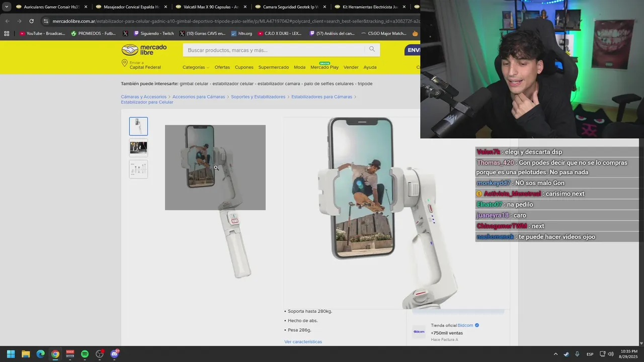Open Discord from the taskbar
Viewport: 644px width, 362px height.
[x=114, y=354]
